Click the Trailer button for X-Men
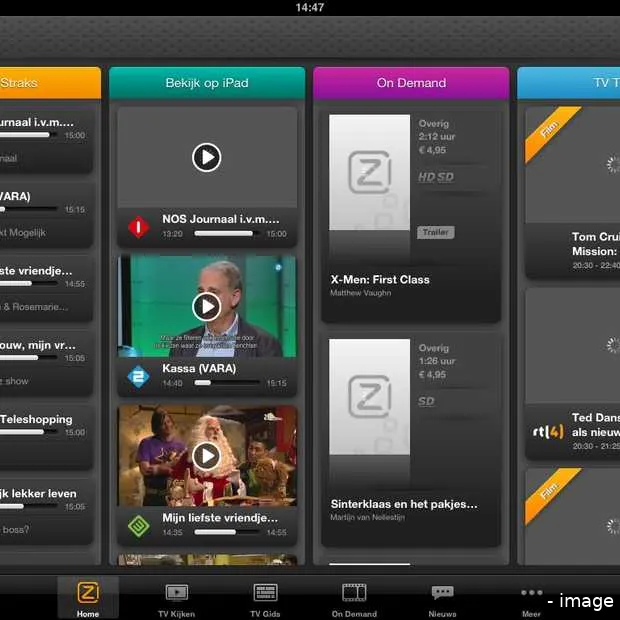The image size is (620, 620). click(x=436, y=232)
